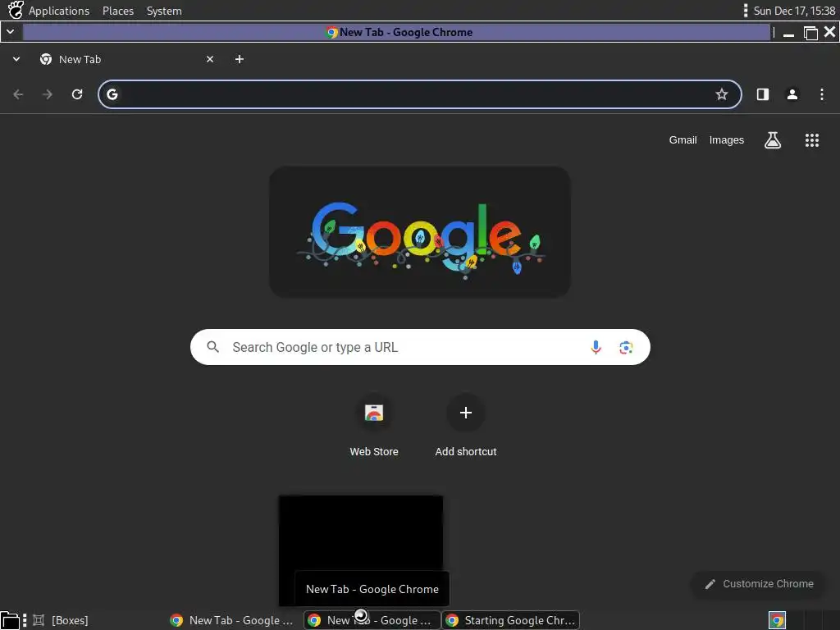Open the Applications menu
The height and width of the screenshot is (630, 840).
[x=59, y=11]
